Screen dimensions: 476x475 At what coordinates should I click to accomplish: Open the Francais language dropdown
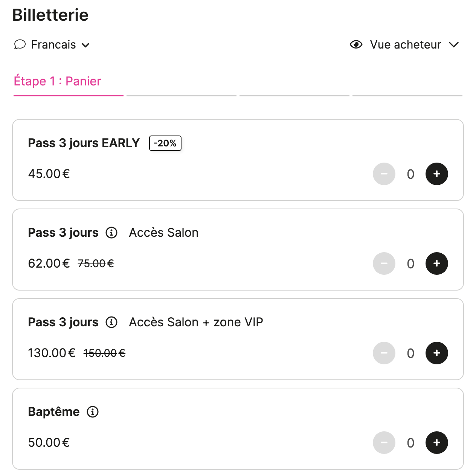pos(53,45)
